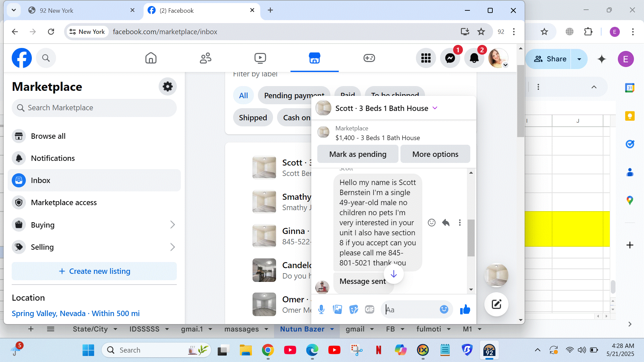Select the All label filter
This screenshot has height=362, width=644.
pyautogui.click(x=244, y=96)
